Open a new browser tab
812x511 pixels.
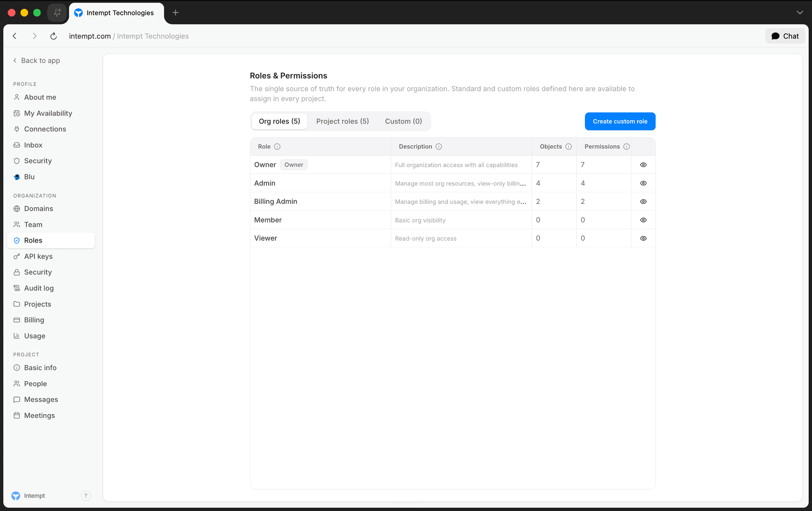[176, 13]
